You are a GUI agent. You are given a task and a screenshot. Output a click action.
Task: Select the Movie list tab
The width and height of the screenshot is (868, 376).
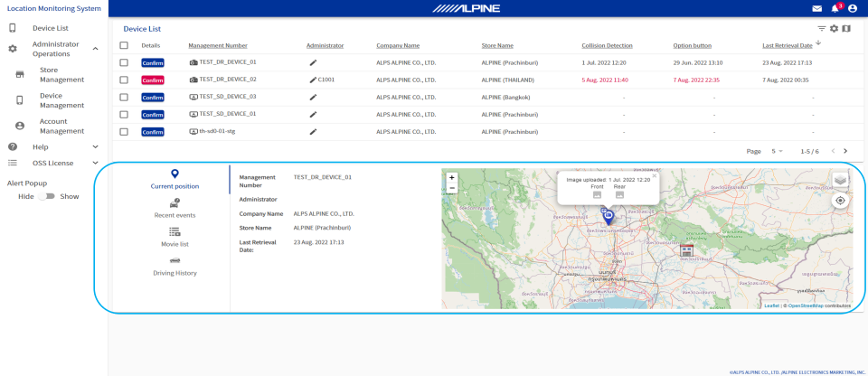[175, 237]
